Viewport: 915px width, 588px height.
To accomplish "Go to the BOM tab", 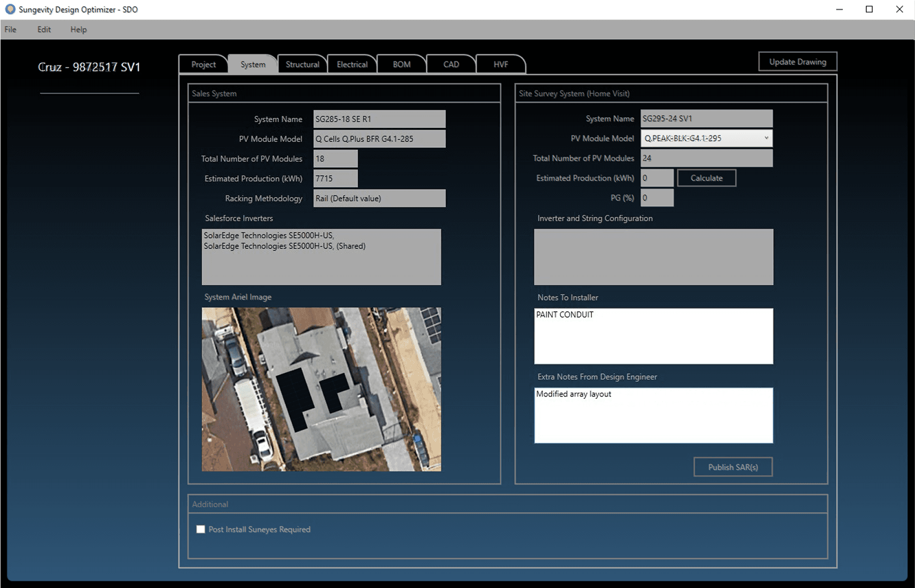I will 401,64.
